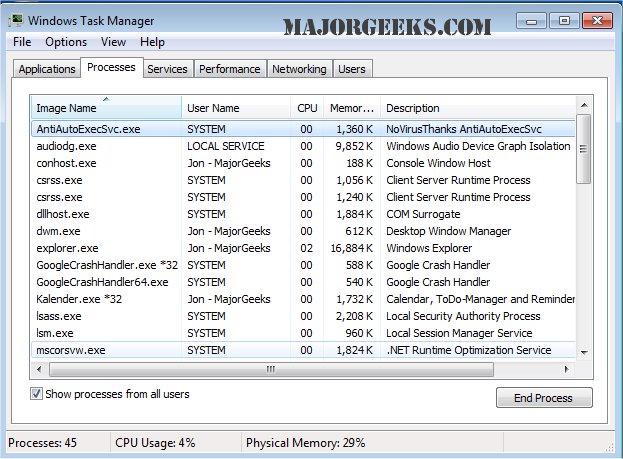Select the conhost.exe process
The height and width of the screenshot is (459, 623).
click(303, 163)
